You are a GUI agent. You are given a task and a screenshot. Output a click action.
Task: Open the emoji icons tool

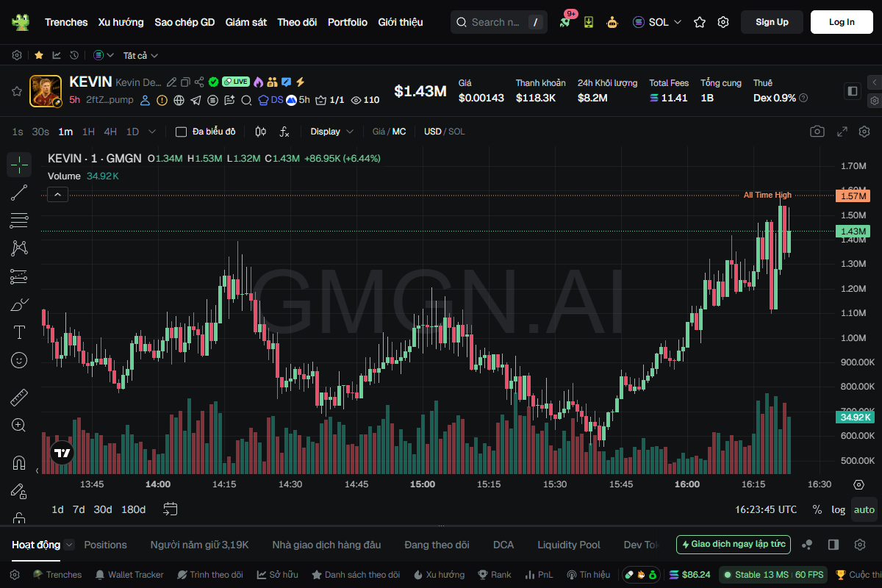point(19,360)
